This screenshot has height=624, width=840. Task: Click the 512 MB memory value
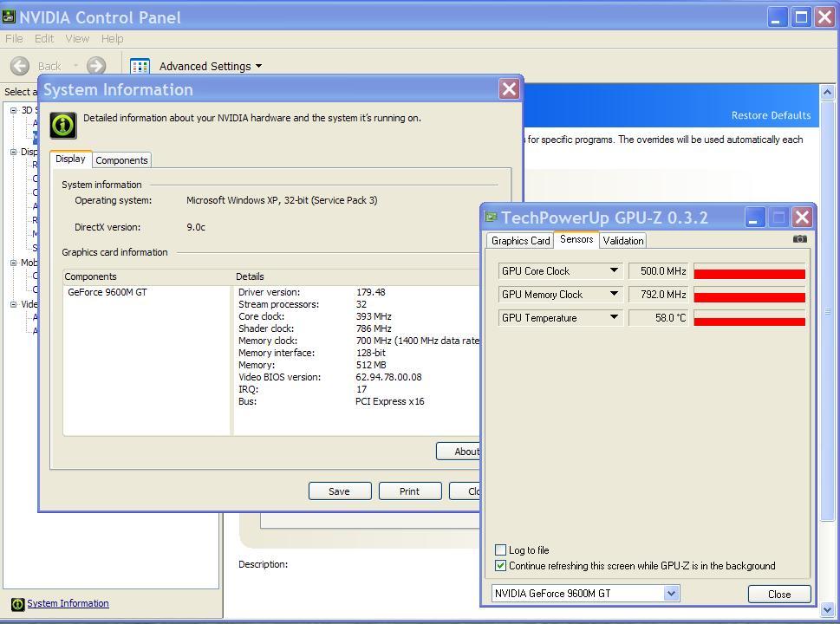[371, 365]
